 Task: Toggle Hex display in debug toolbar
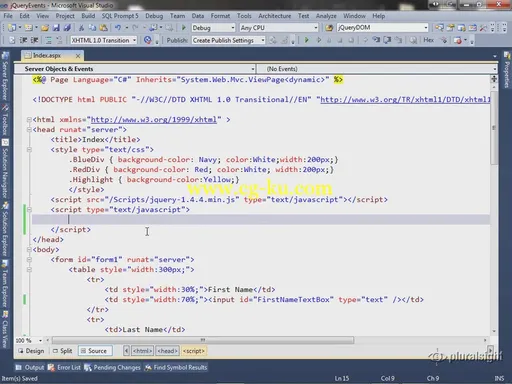(429, 40)
